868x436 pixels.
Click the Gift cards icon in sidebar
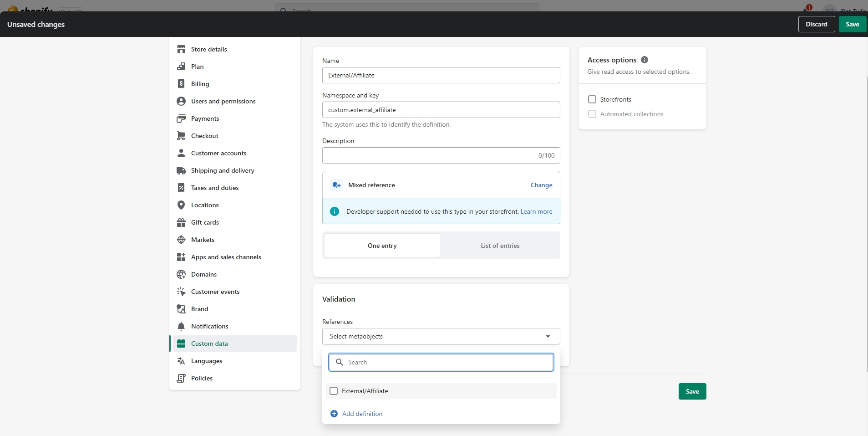181,222
